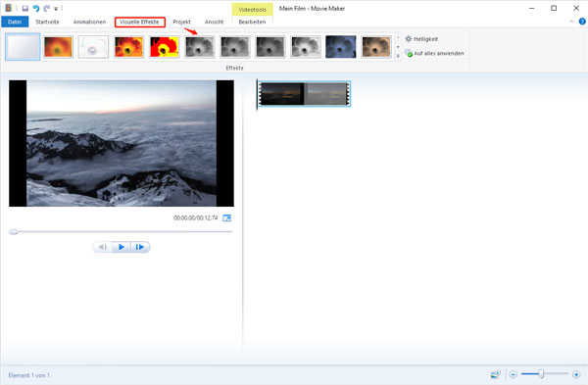Close the Movie Maker window
Screen dimensions: 588x385
(576, 8)
